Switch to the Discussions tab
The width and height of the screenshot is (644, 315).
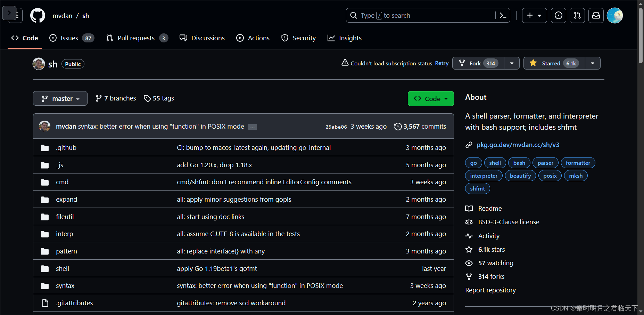coord(202,38)
